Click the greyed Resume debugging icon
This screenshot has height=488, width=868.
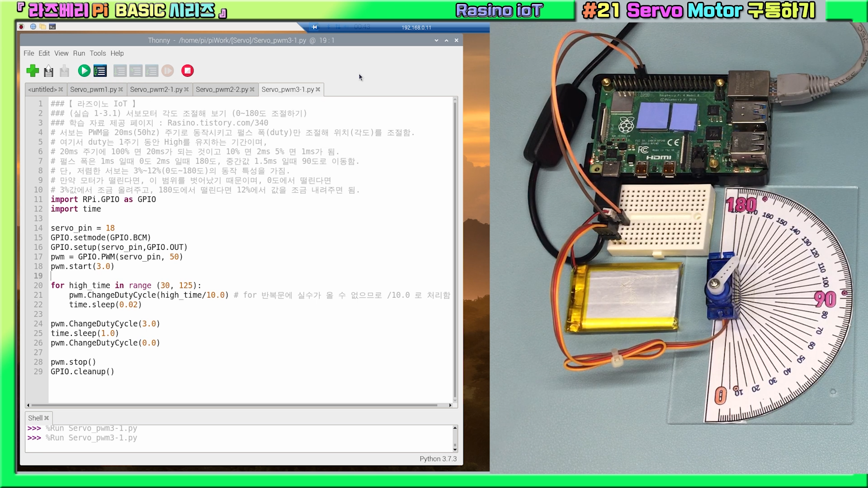click(x=168, y=71)
